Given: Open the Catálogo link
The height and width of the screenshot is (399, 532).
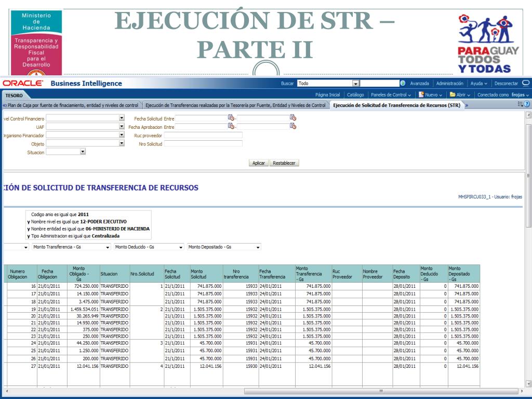Looking at the screenshot, I should click(x=355, y=95).
